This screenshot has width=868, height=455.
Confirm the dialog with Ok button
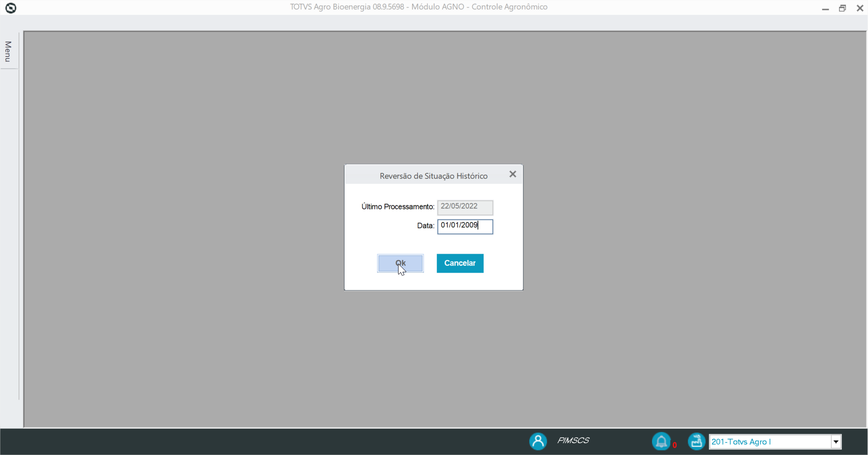(400, 263)
